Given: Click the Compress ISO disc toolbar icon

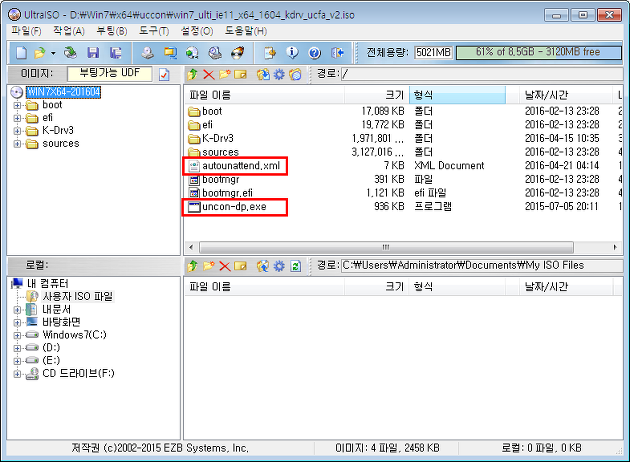Looking at the screenshot, I should click(192, 53).
